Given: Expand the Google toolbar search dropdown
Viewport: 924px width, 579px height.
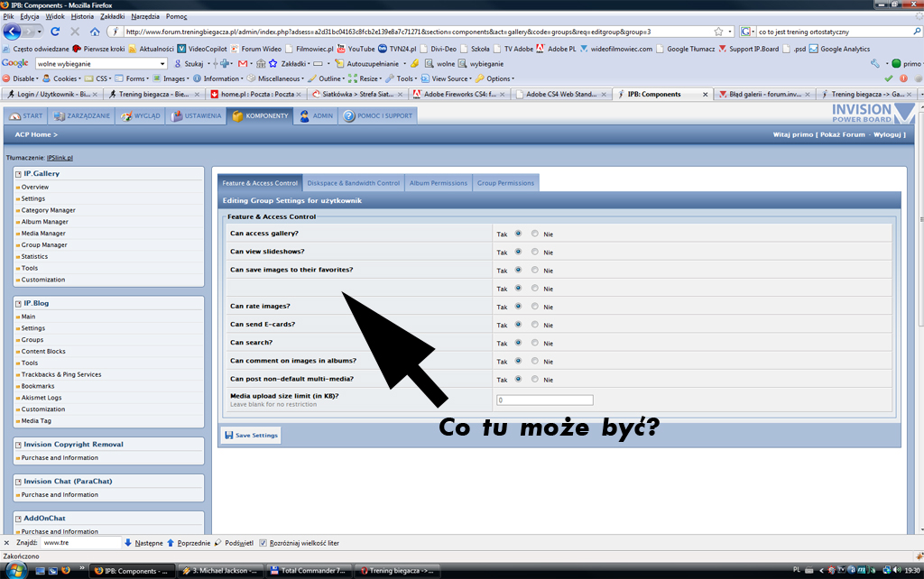Looking at the screenshot, I should pyautogui.click(x=162, y=64).
